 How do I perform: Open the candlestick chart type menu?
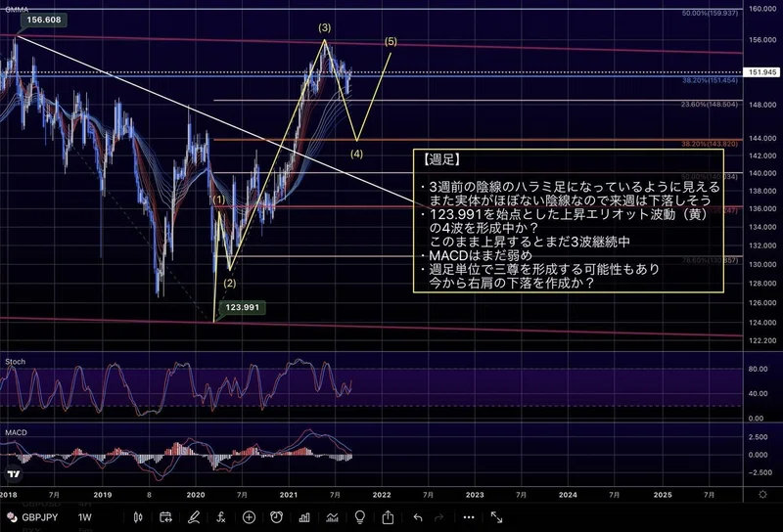point(138,517)
